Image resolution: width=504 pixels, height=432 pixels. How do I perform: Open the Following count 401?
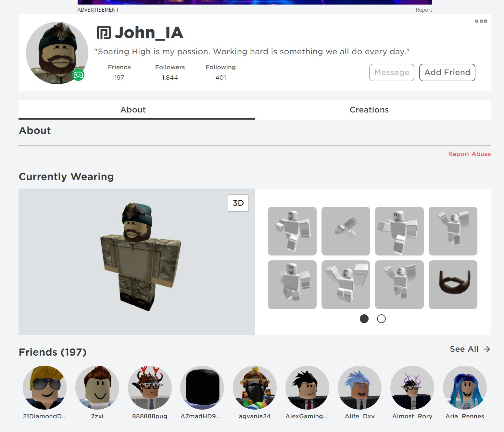click(221, 78)
